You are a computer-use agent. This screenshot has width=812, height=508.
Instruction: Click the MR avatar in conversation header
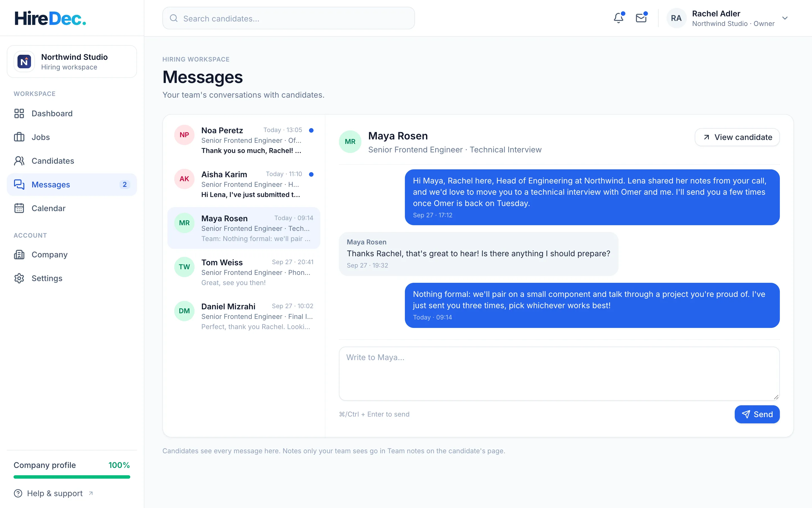click(350, 141)
